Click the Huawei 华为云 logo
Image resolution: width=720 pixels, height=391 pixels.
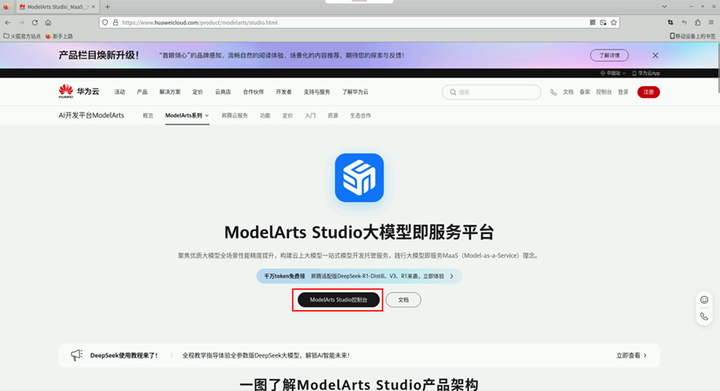[x=79, y=91]
